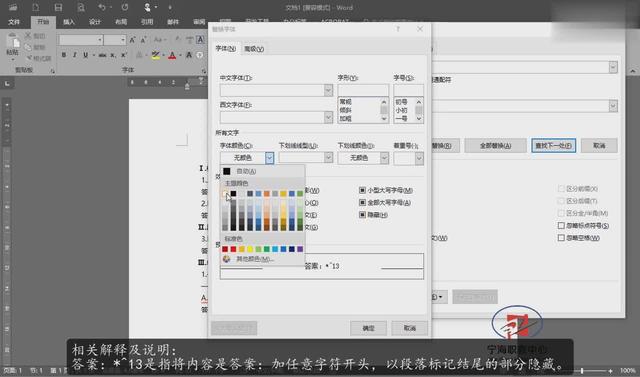The width and height of the screenshot is (640, 377).
Task: Click the font style (字形) input field
Action: pyautogui.click(x=363, y=90)
